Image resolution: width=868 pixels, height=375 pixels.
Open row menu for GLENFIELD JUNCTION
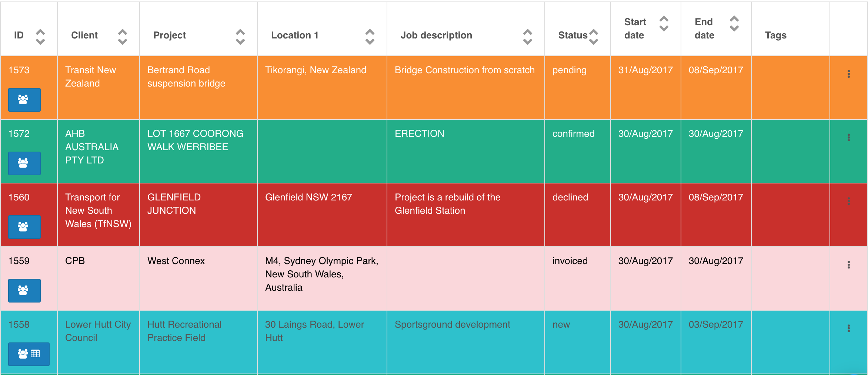point(848,201)
